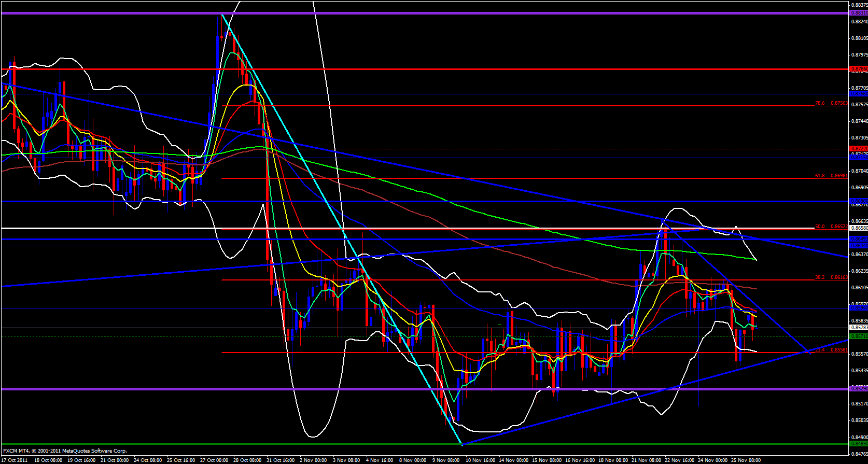Select the blue 0.87660 price marker

(x=859, y=94)
